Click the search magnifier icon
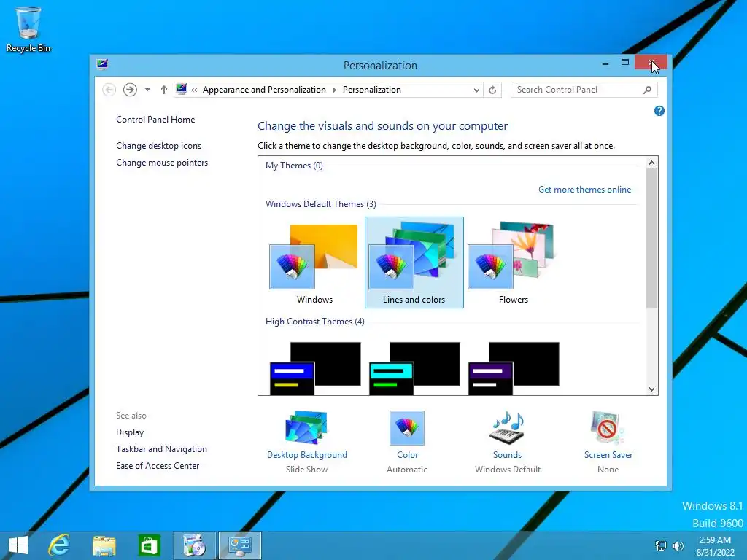747x560 pixels. point(647,90)
